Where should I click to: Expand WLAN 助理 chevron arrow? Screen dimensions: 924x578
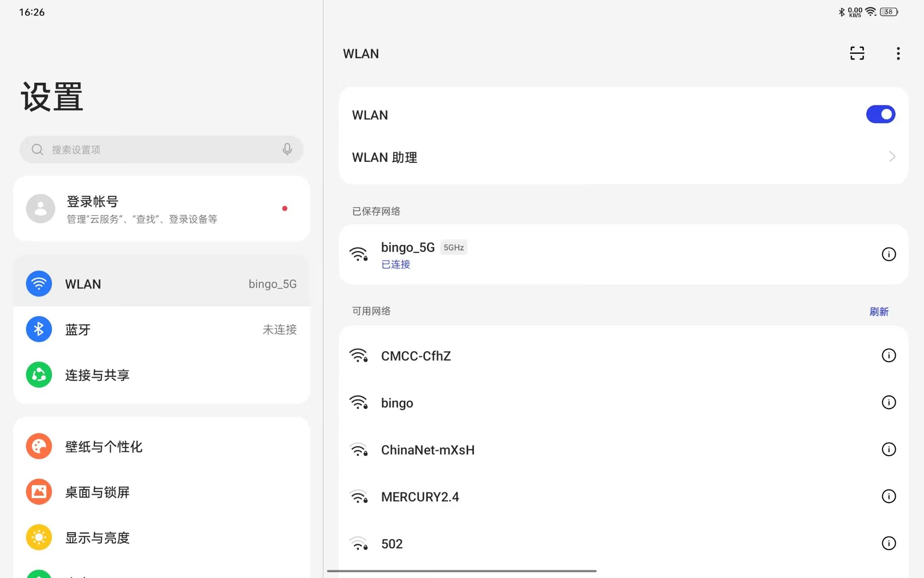tap(891, 157)
